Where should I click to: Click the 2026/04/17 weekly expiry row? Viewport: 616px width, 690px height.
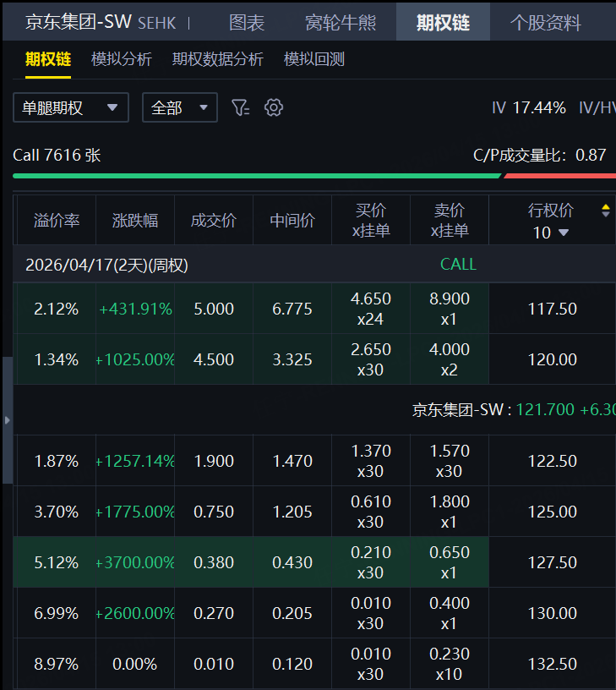pyautogui.click(x=106, y=265)
